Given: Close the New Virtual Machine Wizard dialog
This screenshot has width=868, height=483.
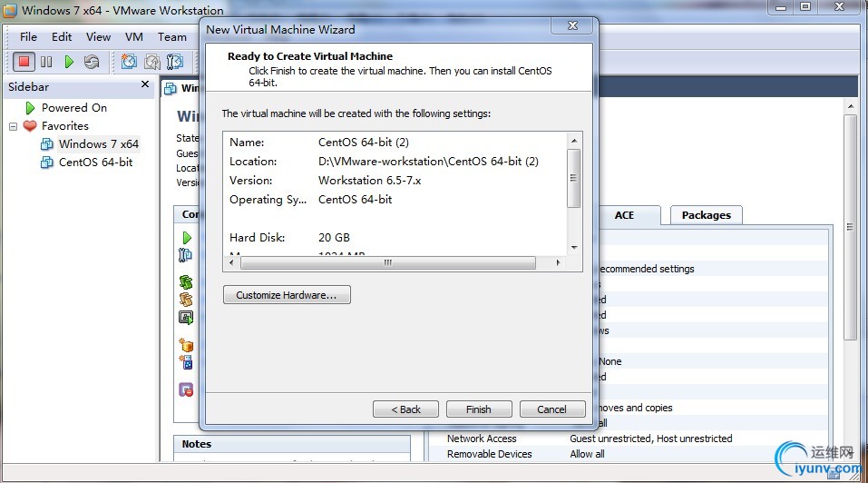Looking at the screenshot, I should tap(573, 25).
